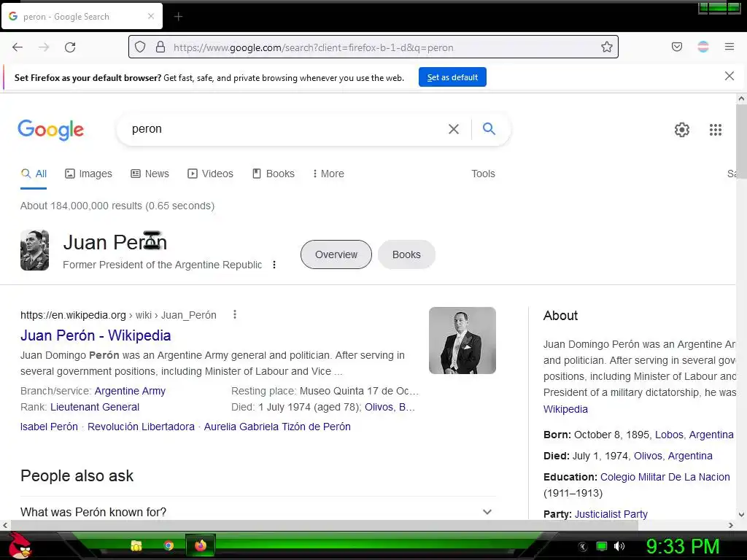Screen dimensions: 747x560
Task: Open the Argentine Army link
Action: [130, 391]
